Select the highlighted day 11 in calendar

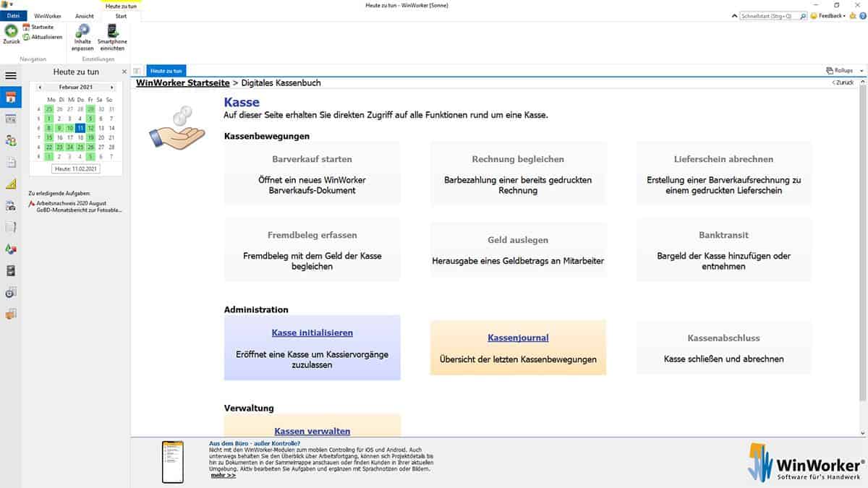(80, 128)
